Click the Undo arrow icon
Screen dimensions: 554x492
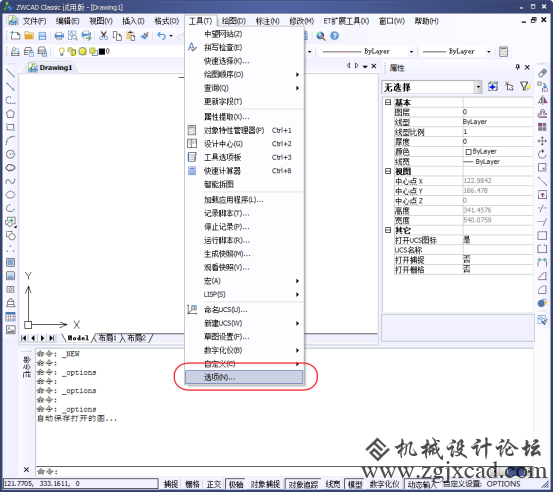tap(161, 36)
